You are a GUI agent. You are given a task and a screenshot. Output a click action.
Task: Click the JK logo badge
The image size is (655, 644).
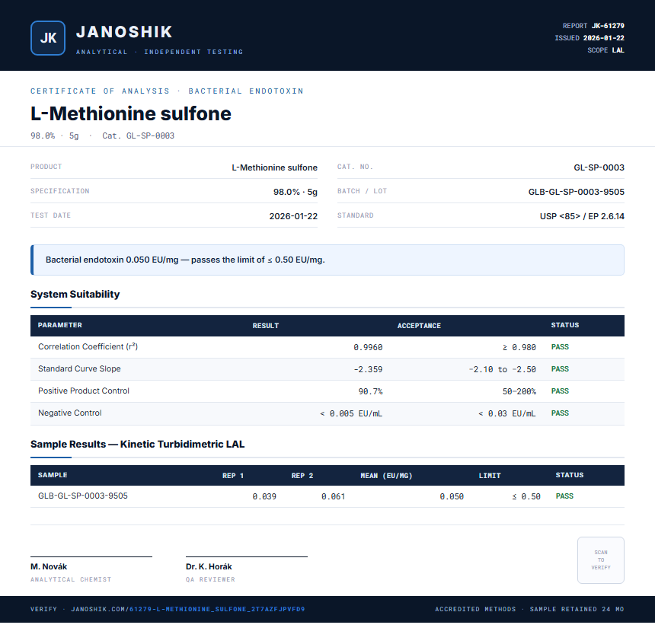[x=48, y=38]
